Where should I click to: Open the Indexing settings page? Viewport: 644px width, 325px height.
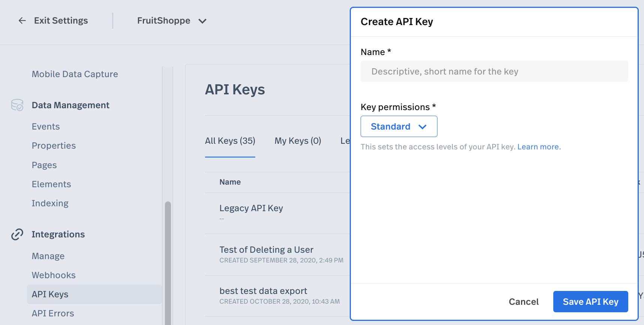pyautogui.click(x=50, y=203)
